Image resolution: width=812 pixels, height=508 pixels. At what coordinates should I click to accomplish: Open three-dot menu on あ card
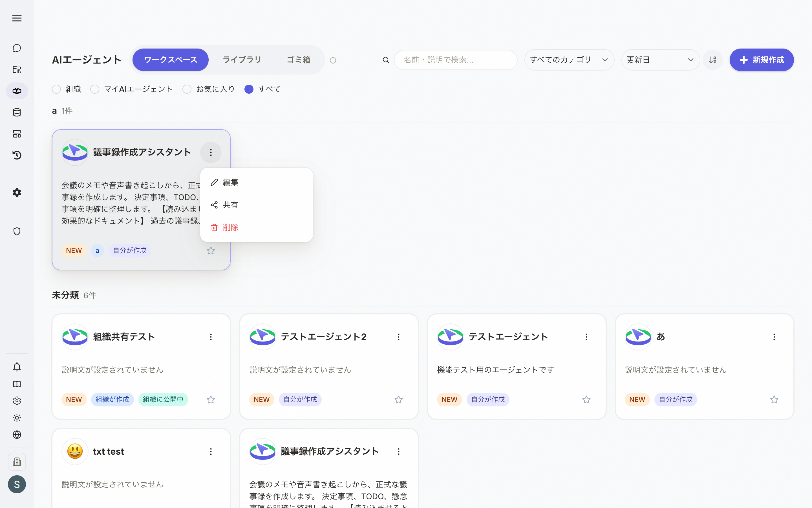[x=774, y=337]
